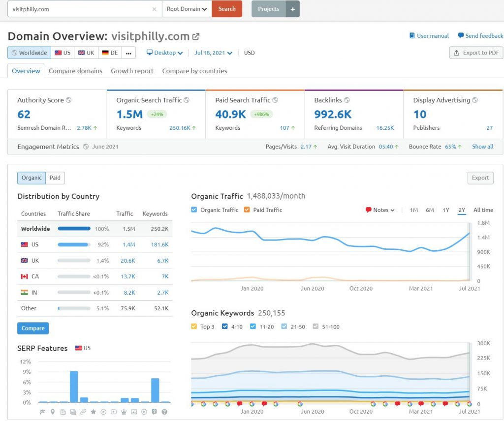Image resolution: width=504 pixels, height=421 pixels.
Task: Open the Growth report tab
Action: click(x=132, y=71)
